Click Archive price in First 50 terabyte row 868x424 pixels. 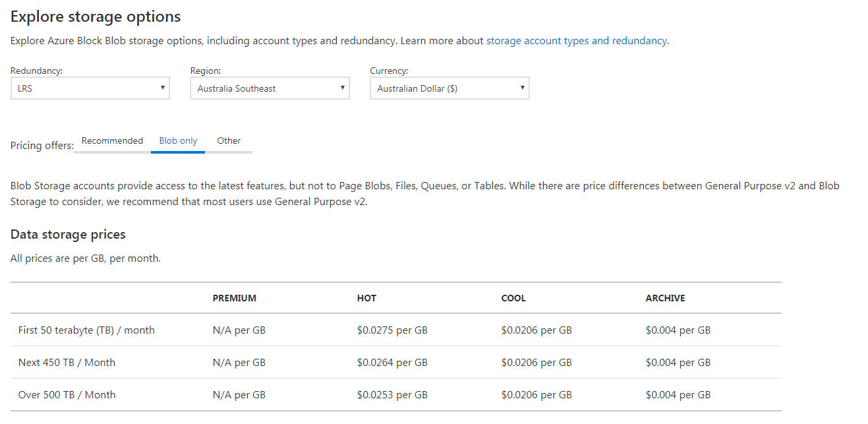[678, 330]
